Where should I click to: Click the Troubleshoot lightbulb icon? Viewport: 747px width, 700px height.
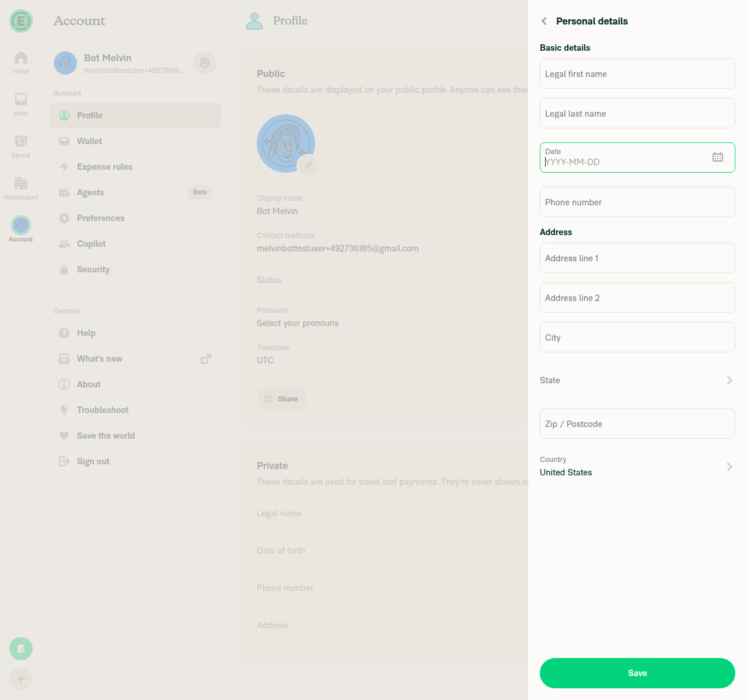[64, 410]
